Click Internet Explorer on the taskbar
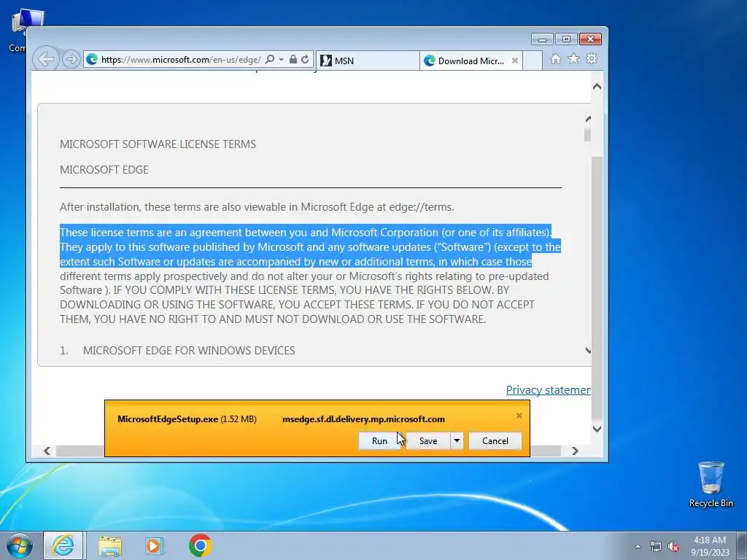747x560 pixels. (x=63, y=545)
